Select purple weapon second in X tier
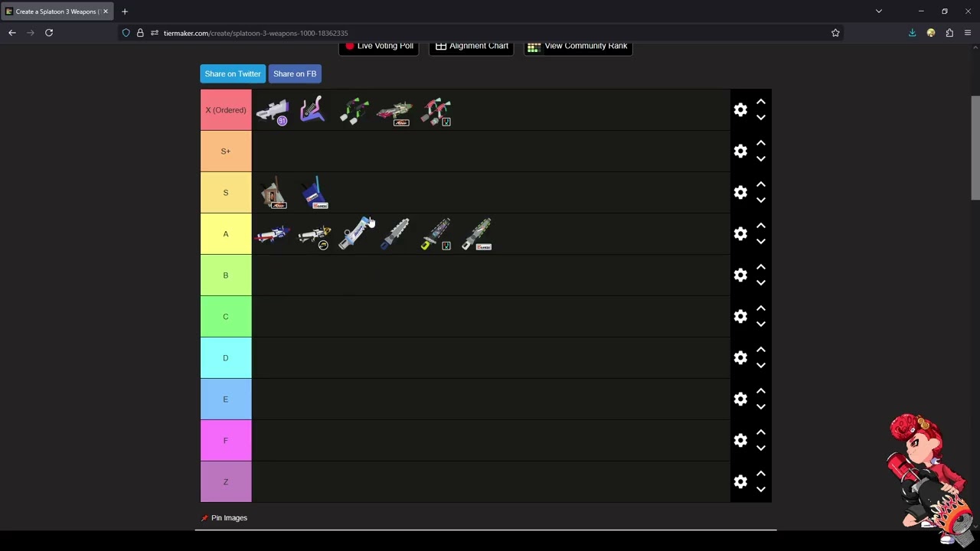The height and width of the screenshot is (551, 980). (312, 109)
